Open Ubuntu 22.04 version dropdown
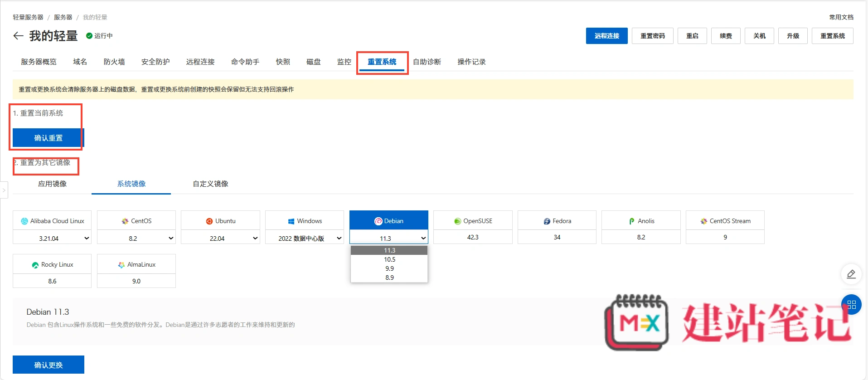The image size is (868, 380). (x=220, y=238)
